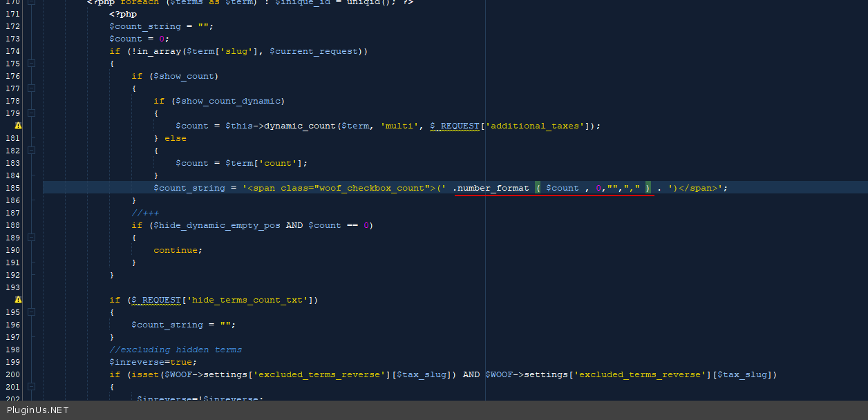Collapse the else block at line 182
The image size is (868, 420).
[x=31, y=151]
